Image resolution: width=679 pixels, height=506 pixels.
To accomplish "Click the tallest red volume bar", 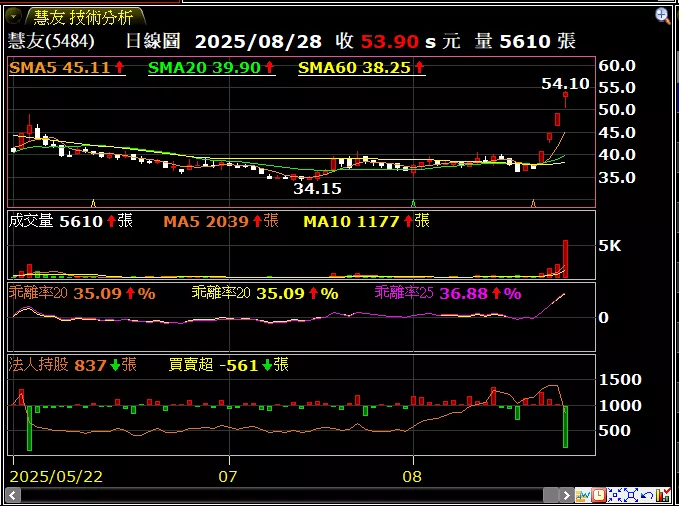I will click(x=565, y=258).
